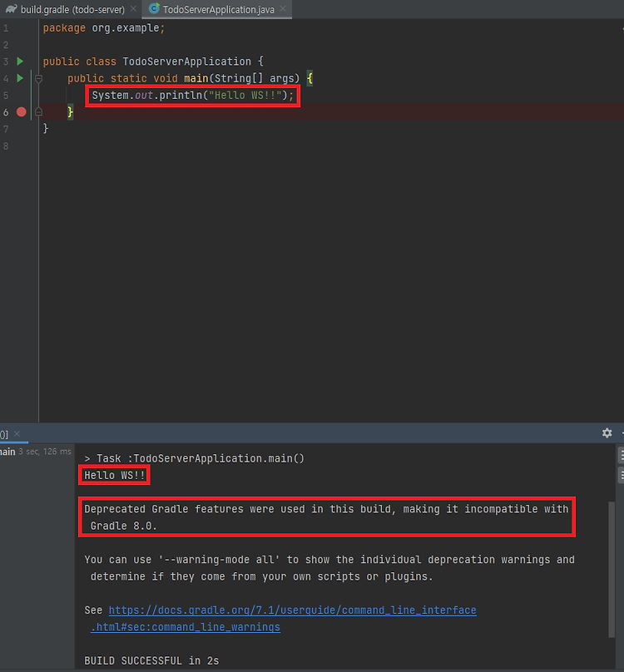Click line number 1 in the gutter

[x=6, y=28]
